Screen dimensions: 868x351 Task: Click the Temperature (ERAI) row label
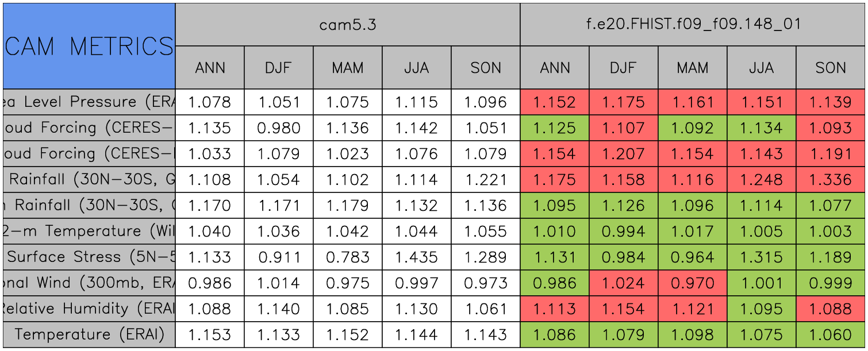[89, 335]
